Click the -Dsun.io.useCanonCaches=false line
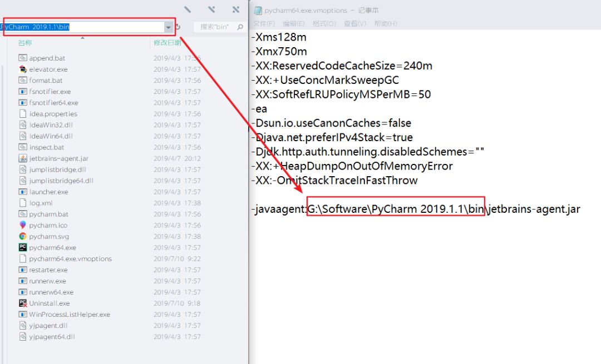 331,123
